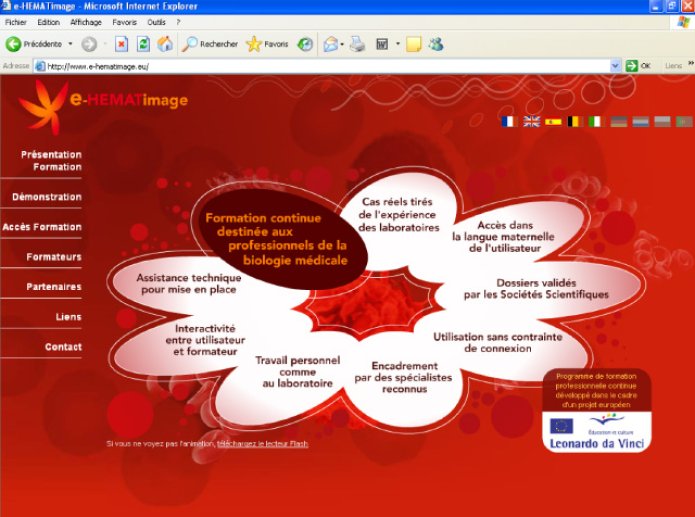
Task: Click the Programme de formation professionnelle text box
Action: tap(597, 391)
